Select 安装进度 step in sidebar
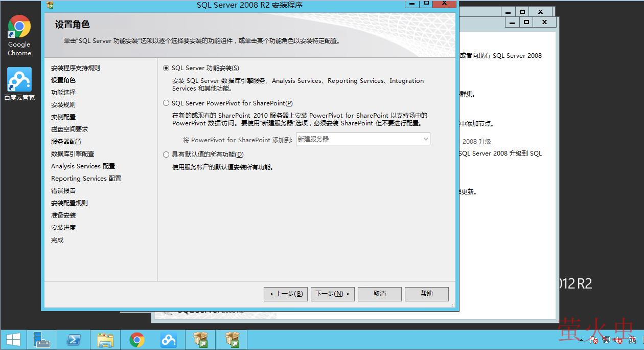This screenshot has height=350, width=644. 63,228
